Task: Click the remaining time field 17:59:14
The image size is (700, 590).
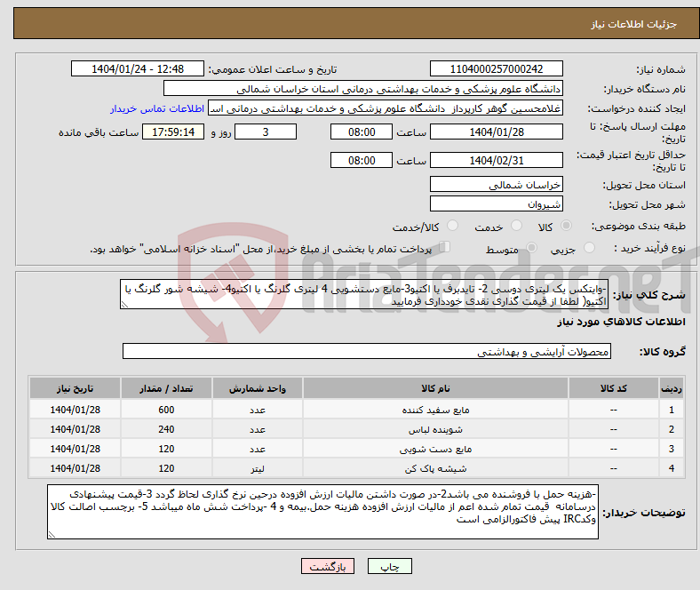Action: coord(173,132)
